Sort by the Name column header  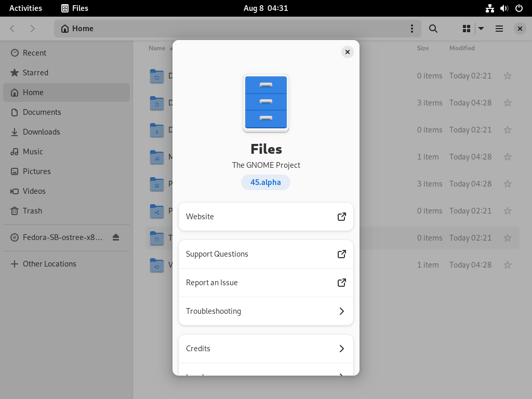click(157, 48)
